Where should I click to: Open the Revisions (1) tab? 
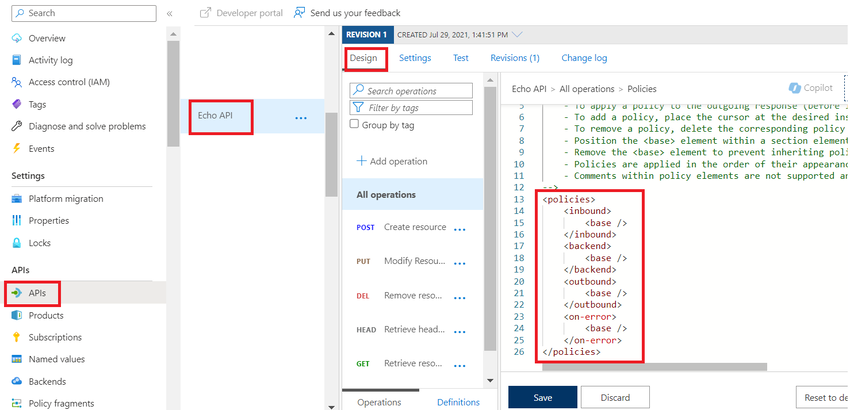tap(515, 58)
